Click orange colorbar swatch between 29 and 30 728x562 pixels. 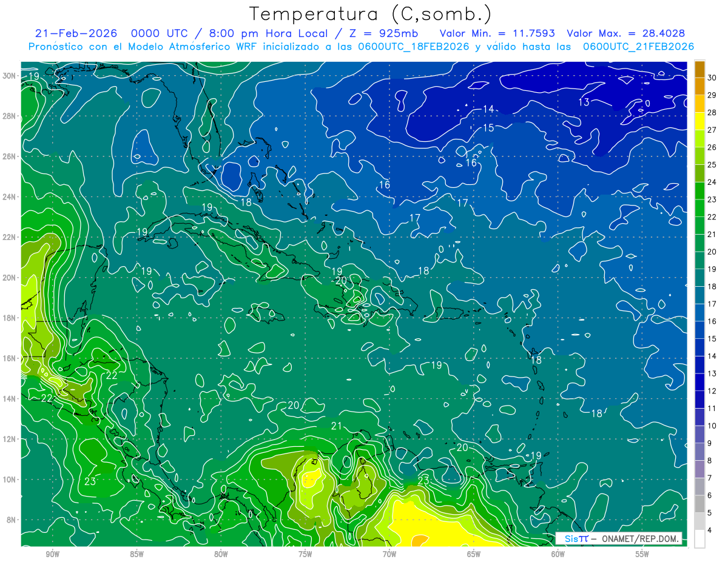699,86
